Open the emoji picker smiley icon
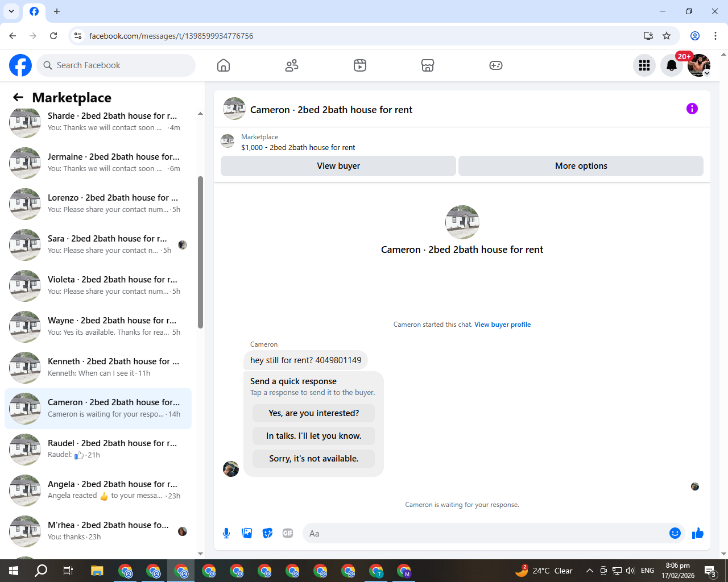Screen dimensions: 728x582 (x=675, y=533)
